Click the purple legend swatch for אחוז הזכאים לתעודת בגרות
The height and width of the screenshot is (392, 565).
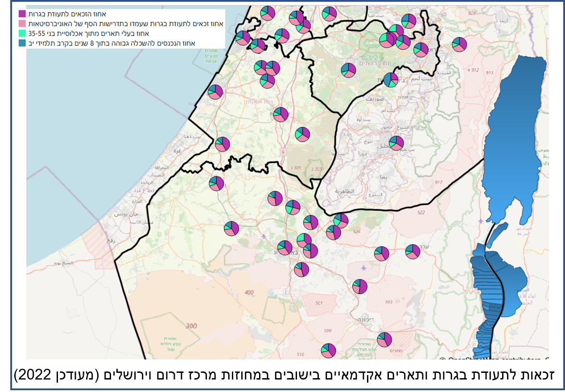click(x=22, y=14)
